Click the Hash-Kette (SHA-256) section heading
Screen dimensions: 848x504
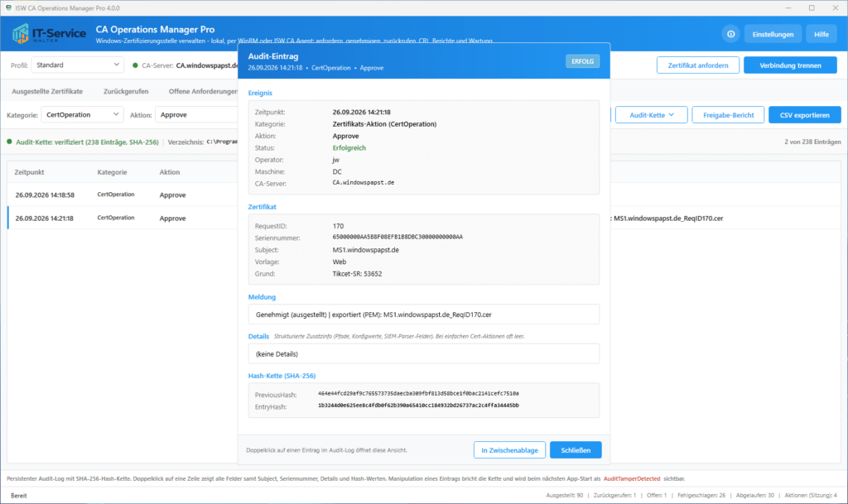(x=282, y=376)
